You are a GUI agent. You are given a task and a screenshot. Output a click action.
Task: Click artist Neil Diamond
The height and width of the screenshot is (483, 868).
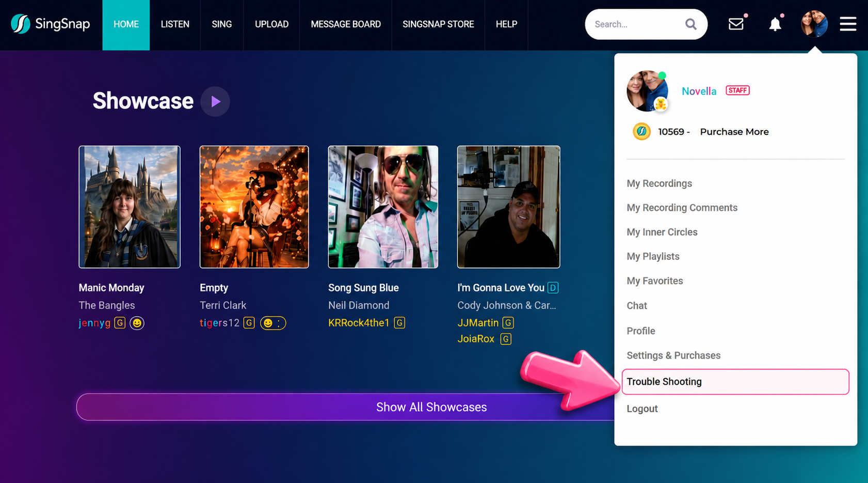(359, 305)
